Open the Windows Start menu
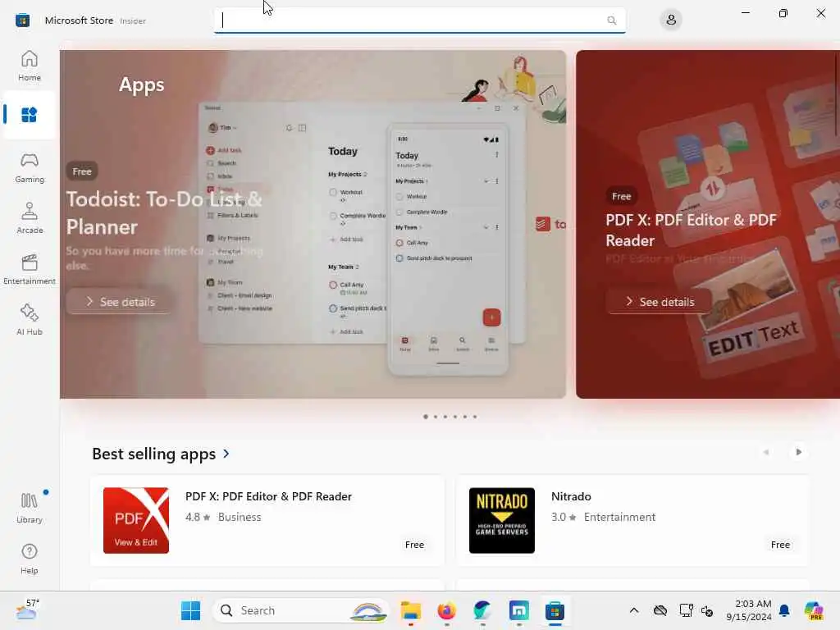840x630 pixels. coord(190,610)
